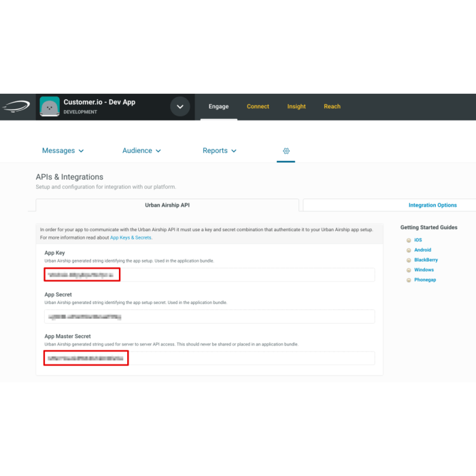Image resolution: width=476 pixels, height=476 pixels.
Task: Open the Phonegap getting started guide
Action: 425,280
